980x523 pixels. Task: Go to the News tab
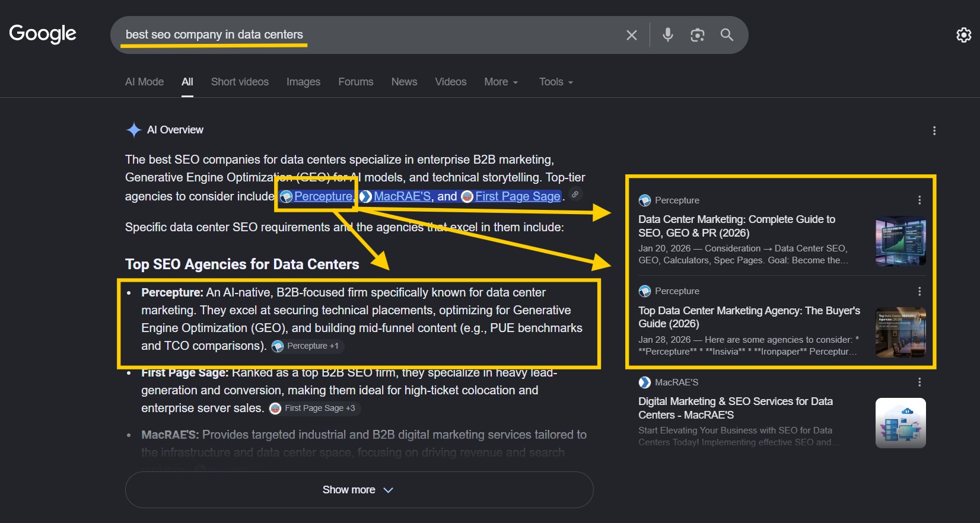[404, 82]
